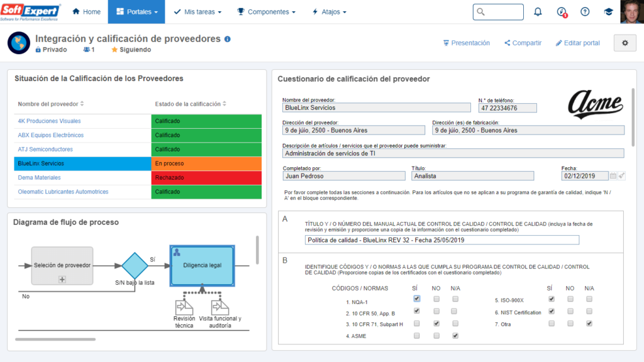Open the ATJ Semiconductores supplier link
Screen dimensions: 644x362
(45, 150)
